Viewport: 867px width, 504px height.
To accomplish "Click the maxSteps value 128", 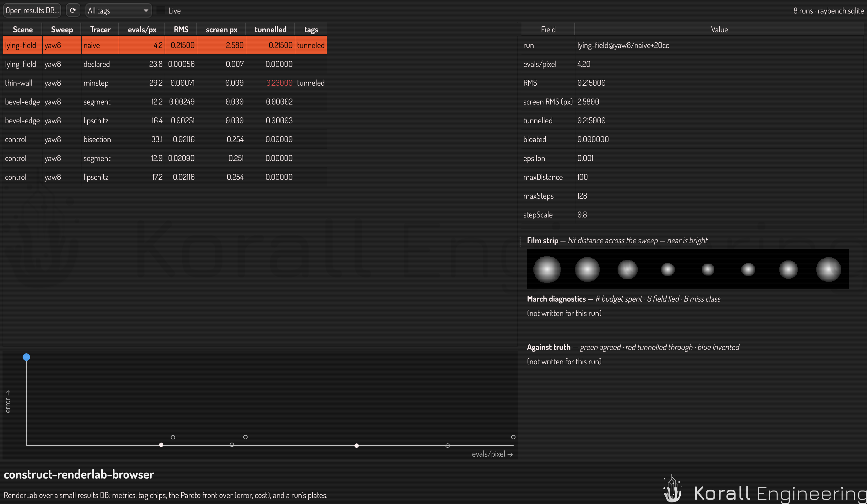I will pos(582,196).
